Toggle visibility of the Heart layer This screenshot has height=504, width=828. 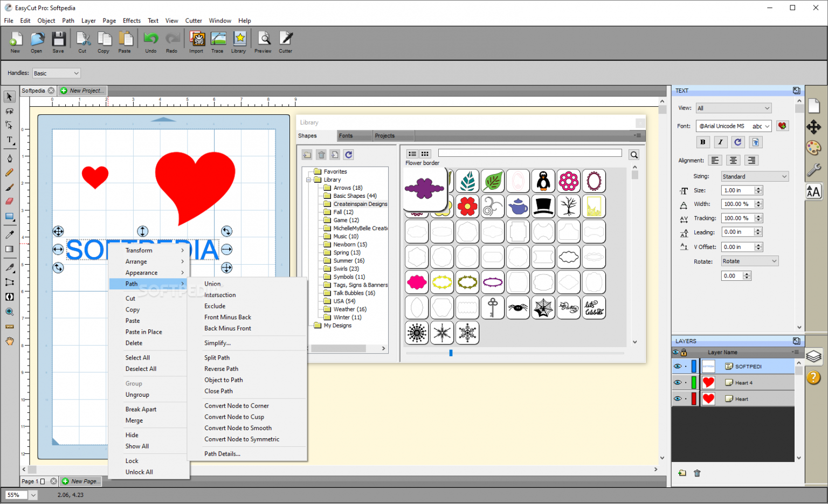[x=678, y=399]
